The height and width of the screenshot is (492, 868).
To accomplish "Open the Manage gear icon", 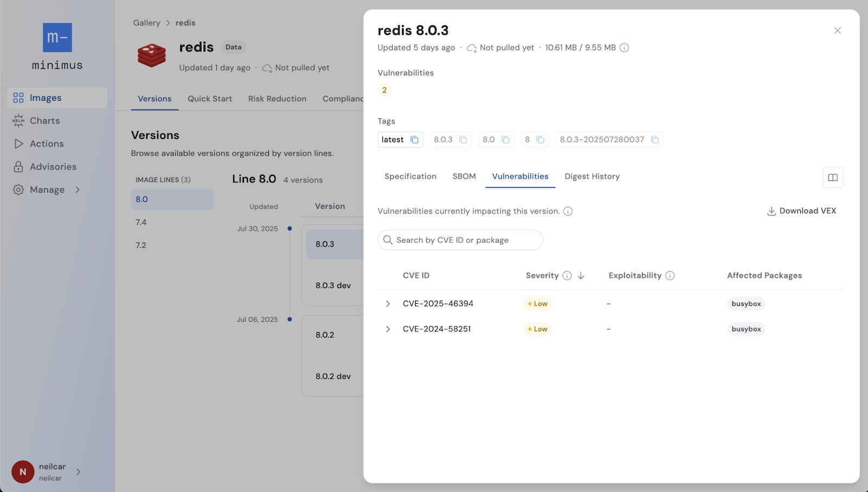I will pyautogui.click(x=18, y=190).
